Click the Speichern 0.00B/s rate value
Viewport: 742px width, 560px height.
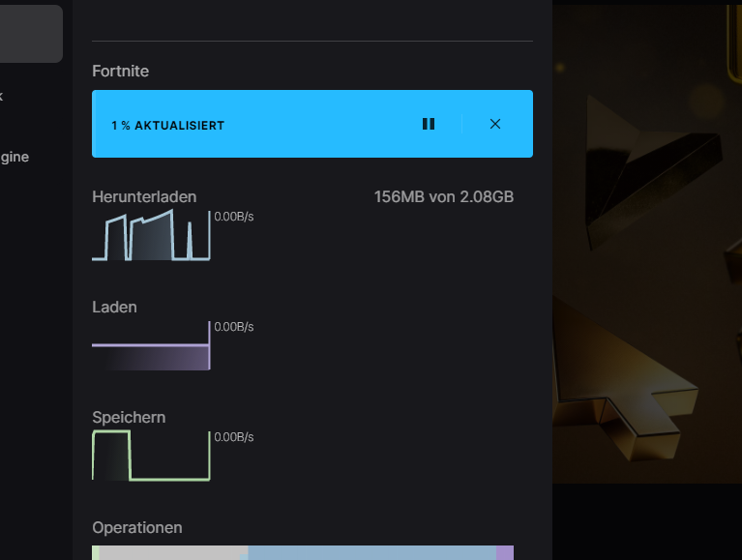[x=234, y=437]
